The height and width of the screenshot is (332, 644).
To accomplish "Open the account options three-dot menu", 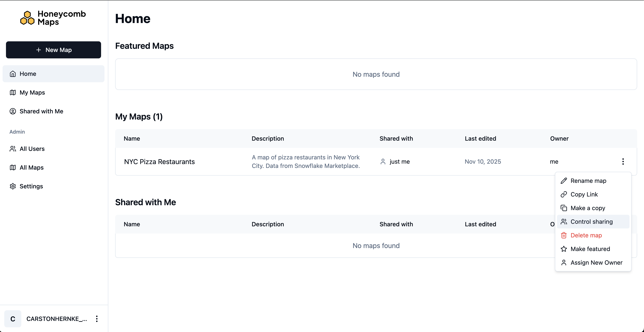I will [97, 319].
